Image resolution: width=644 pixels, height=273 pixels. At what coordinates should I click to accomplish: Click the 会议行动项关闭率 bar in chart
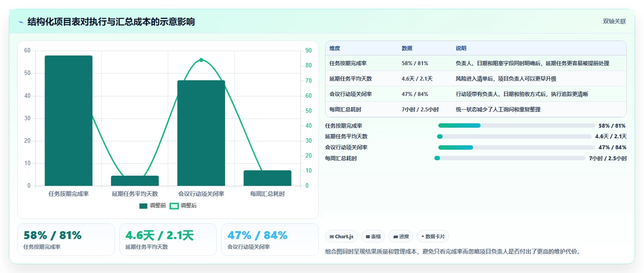201,133
